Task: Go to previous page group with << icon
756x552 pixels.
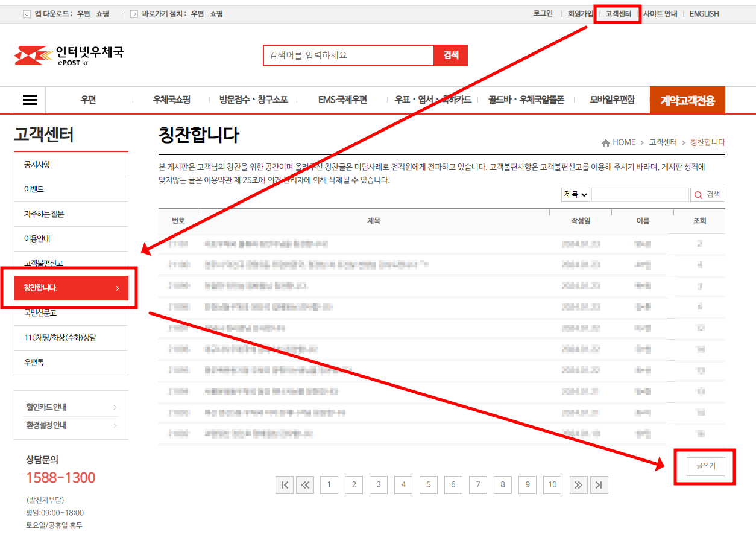Action: [x=305, y=484]
